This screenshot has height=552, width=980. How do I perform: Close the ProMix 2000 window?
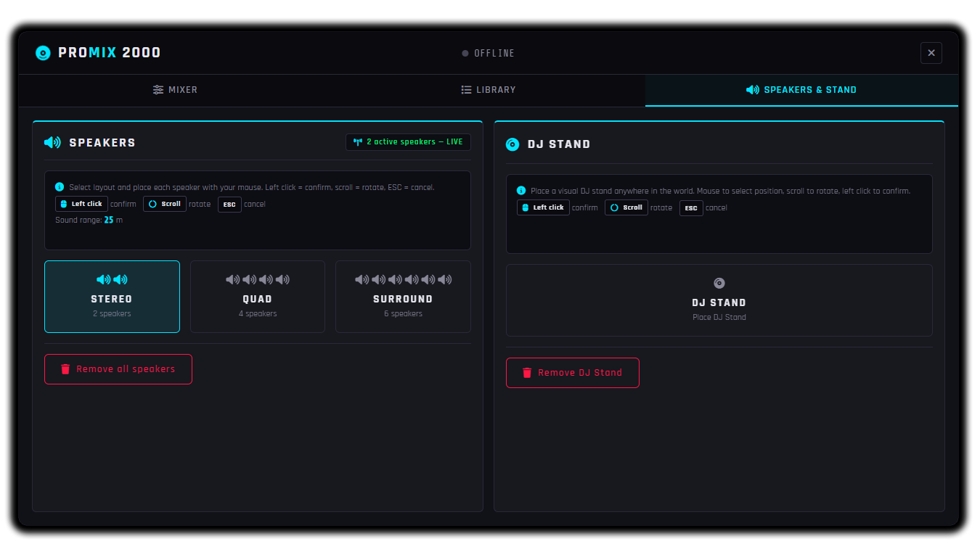point(931,53)
